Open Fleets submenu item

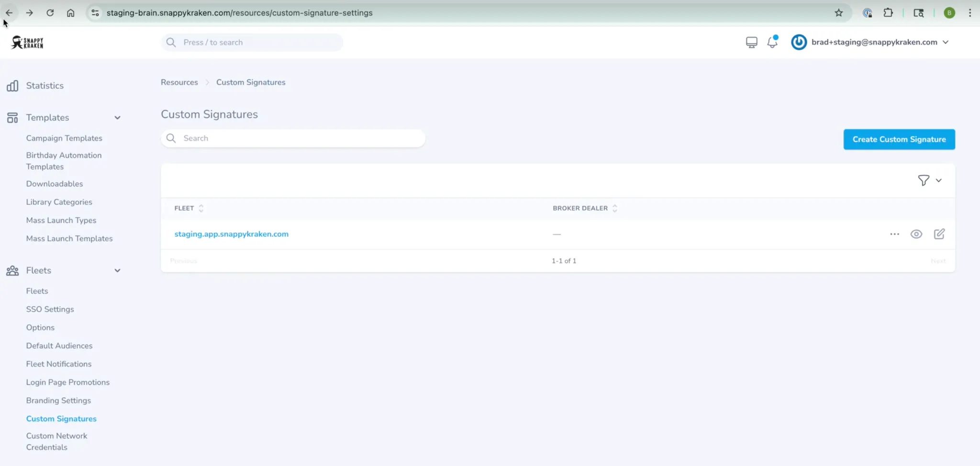[37, 291]
